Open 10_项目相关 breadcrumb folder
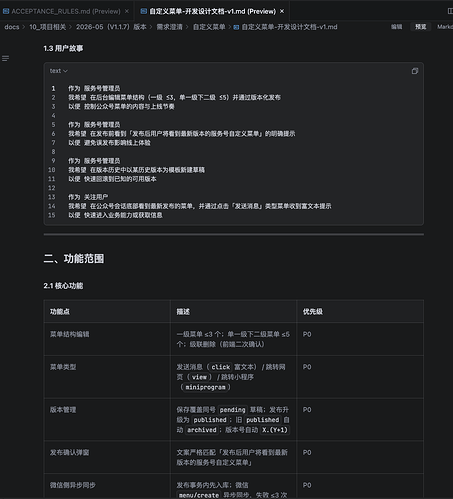This screenshot has width=453, height=499. 48,27
